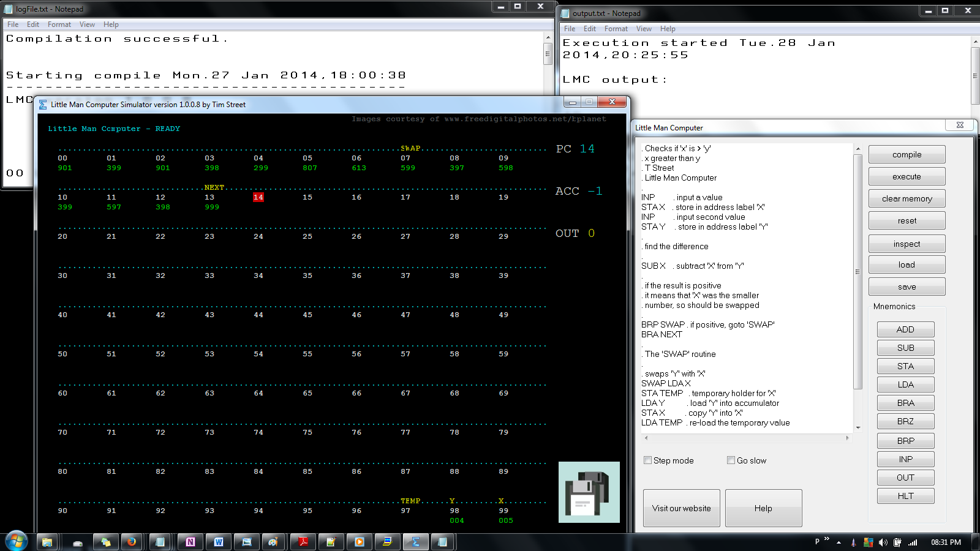
Task: Reset the Little Man Computer
Action: [907, 220]
